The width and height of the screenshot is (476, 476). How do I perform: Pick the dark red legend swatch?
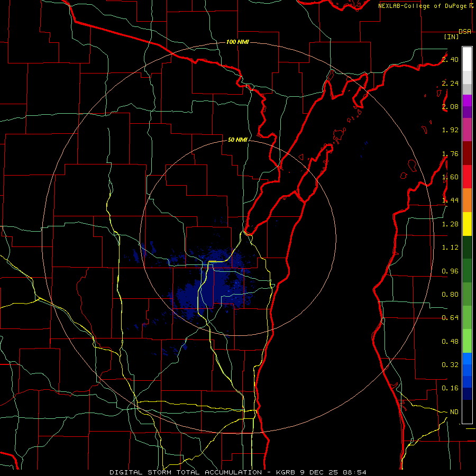pyautogui.click(x=467, y=153)
